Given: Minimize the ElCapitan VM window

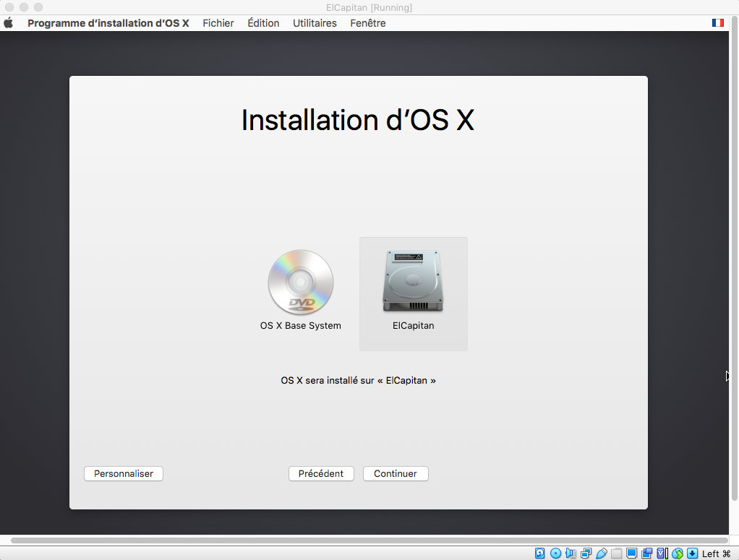Looking at the screenshot, I should click(24, 7).
